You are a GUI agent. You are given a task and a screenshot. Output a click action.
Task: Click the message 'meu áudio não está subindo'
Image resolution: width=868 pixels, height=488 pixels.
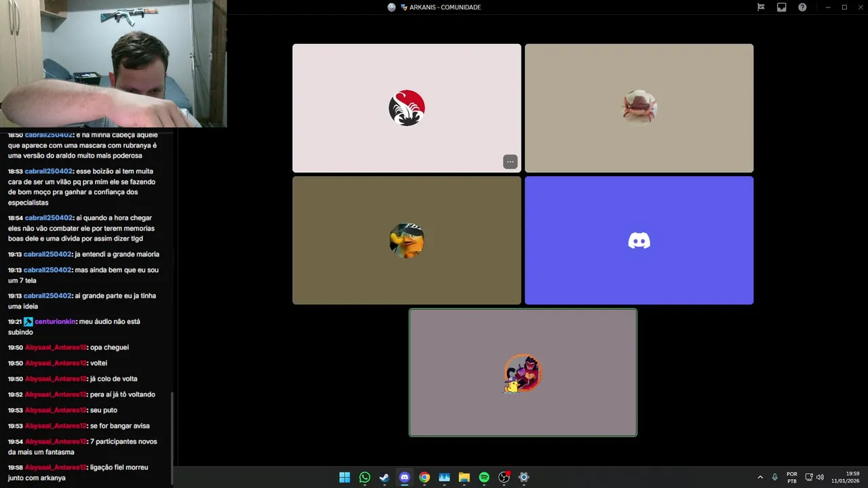click(74, 327)
